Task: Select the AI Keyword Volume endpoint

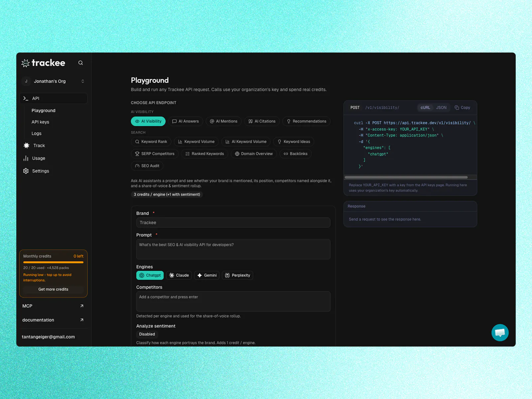Action: point(246,142)
